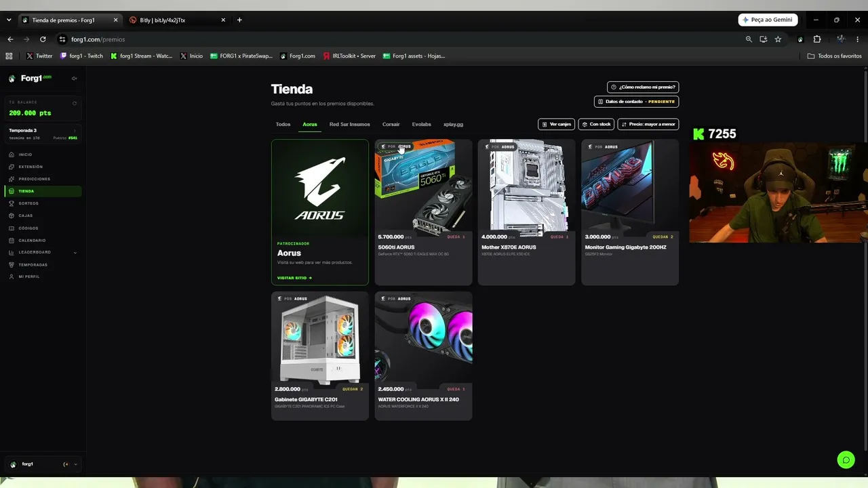868x488 pixels.
Task: Open the Extensión puzzle icon
Action: (x=12, y=167)
